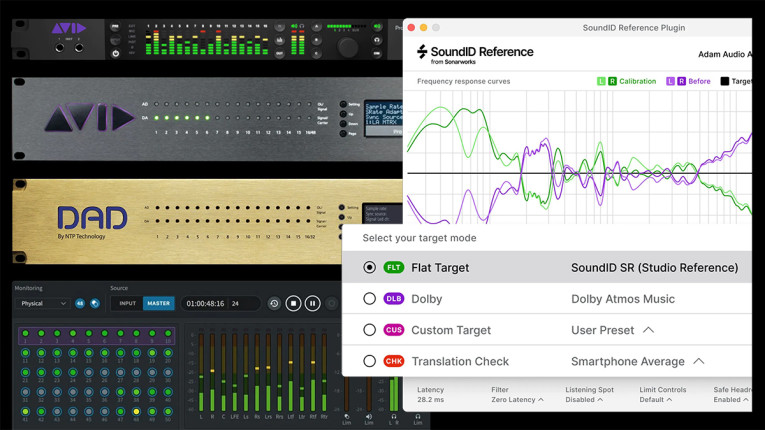Image resolution: width=765 pixels, height=430 pixels.
Task: Click the green FLT badge
Action: tap(393, 267)
